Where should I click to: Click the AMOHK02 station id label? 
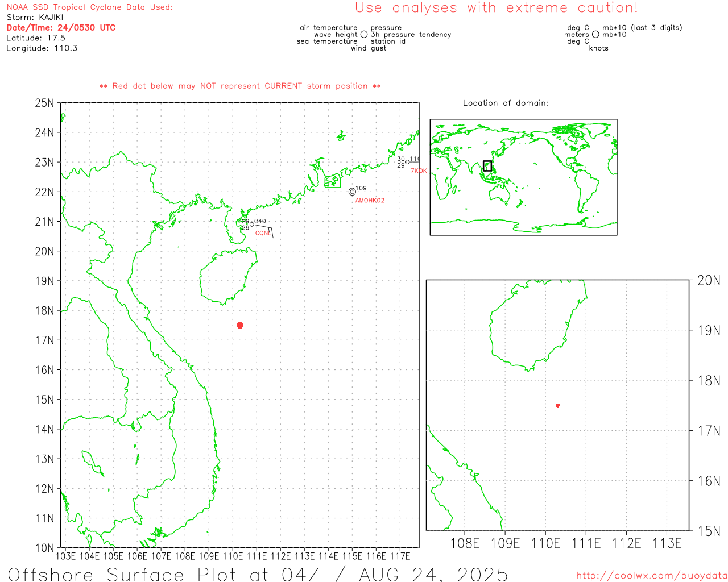(370, 201)
